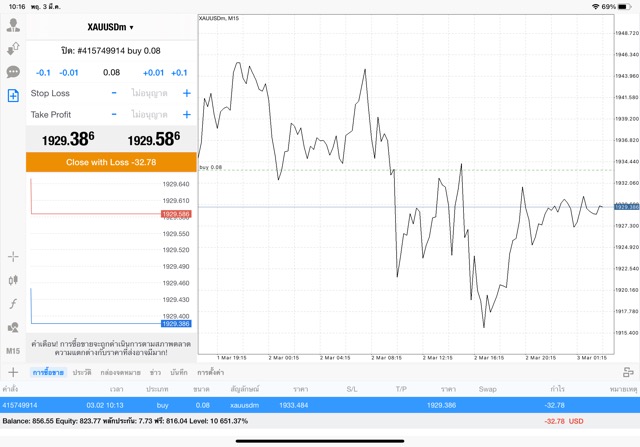This screenshot has width=640, height=447.
Task: Tap the Stop Loss value field
Action: click(150, 93)
